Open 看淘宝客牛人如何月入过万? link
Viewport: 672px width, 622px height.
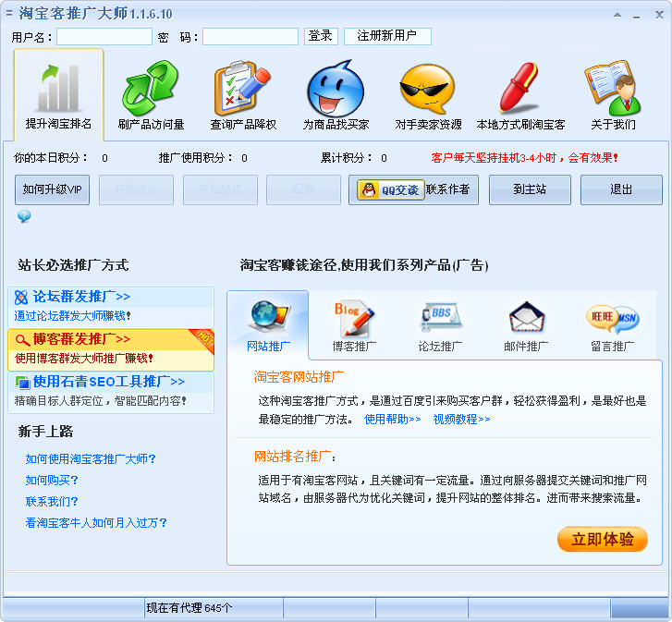tap(96, 523)
